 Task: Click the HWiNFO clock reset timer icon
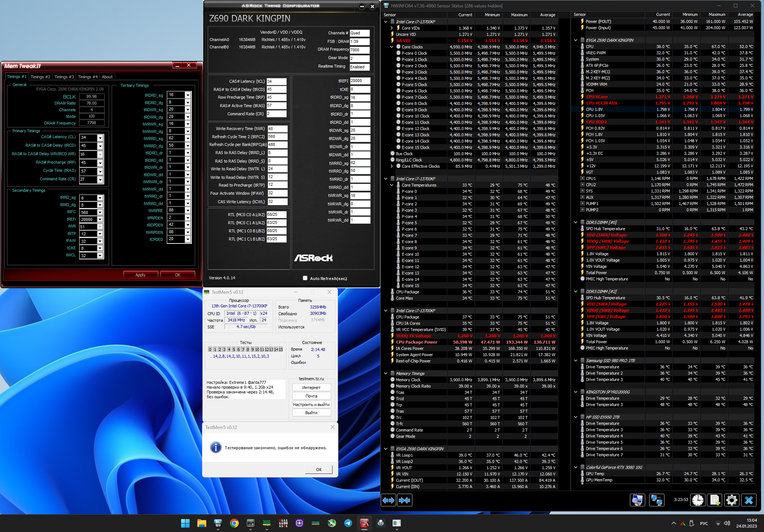click(x=697, y=500)
